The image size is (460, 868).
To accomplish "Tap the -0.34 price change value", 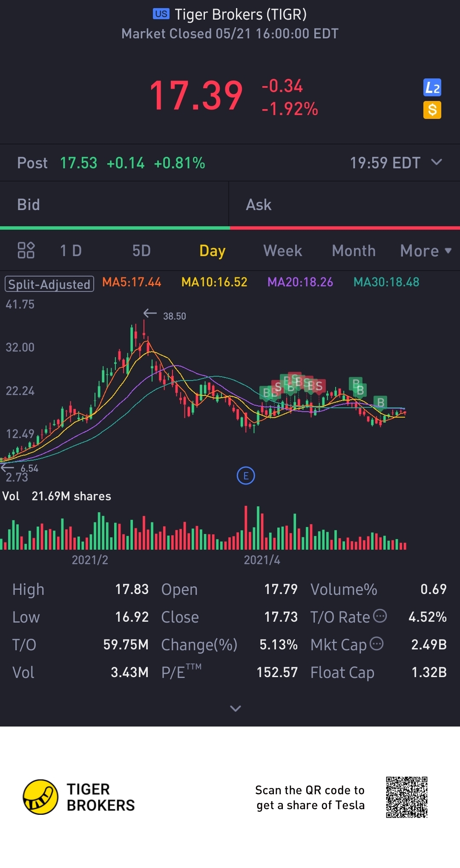I will click(282, 86).
